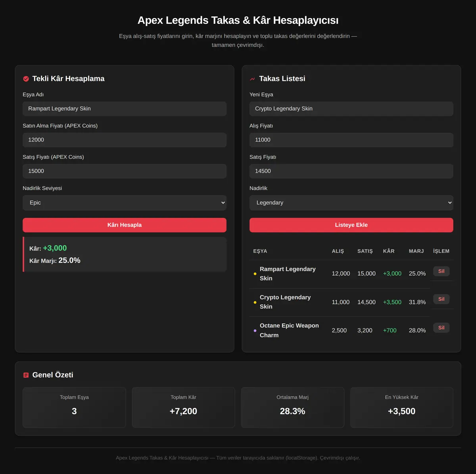476x474 pixels.
Task: Click the Satış Fiyatı field containing 14500
Action: (x=351, y=171)
